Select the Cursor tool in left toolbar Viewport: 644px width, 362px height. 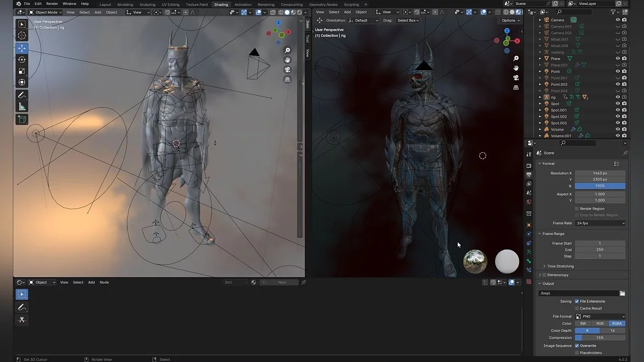[21, 35]
